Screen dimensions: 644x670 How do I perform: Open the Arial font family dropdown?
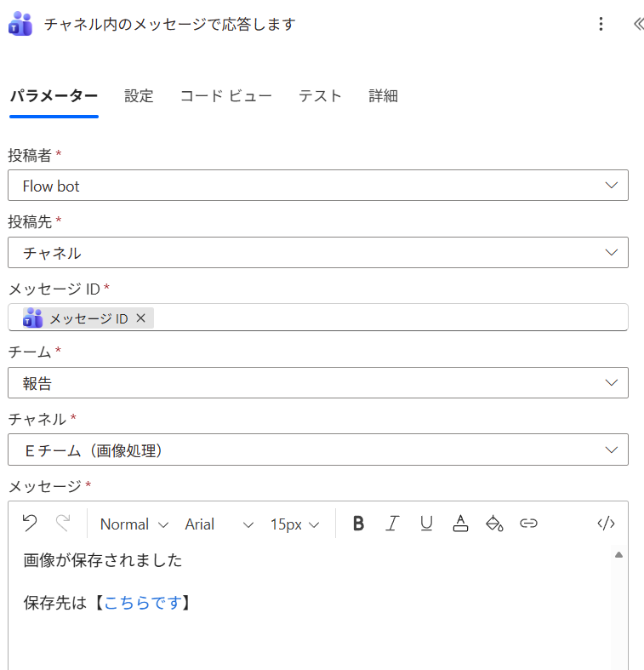(x=219, y=524)
